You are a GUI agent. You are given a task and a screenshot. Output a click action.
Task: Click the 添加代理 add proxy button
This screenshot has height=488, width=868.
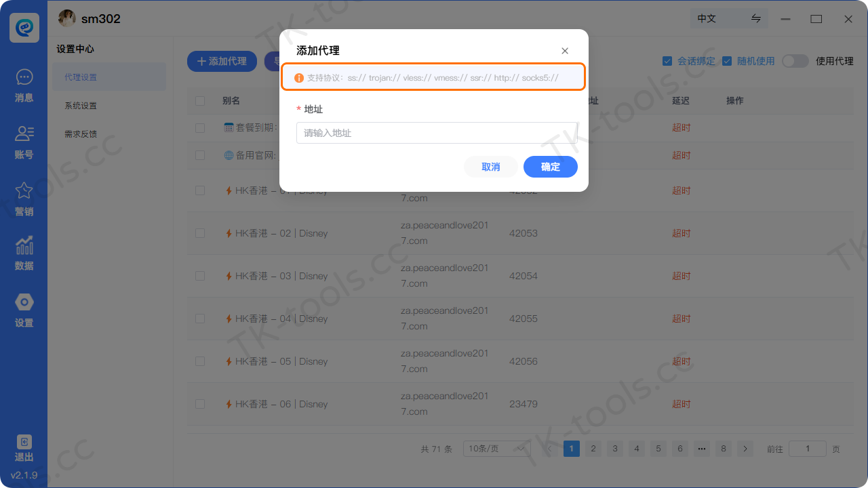pyautogui.click(x=222, y=61)
